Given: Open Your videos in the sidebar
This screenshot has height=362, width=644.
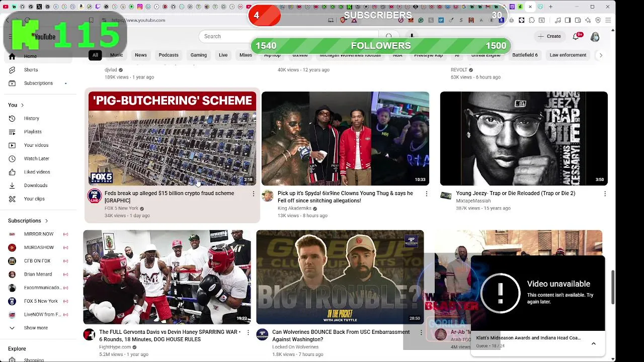Looking at the screenshot, I should click(x=36, y=145).
